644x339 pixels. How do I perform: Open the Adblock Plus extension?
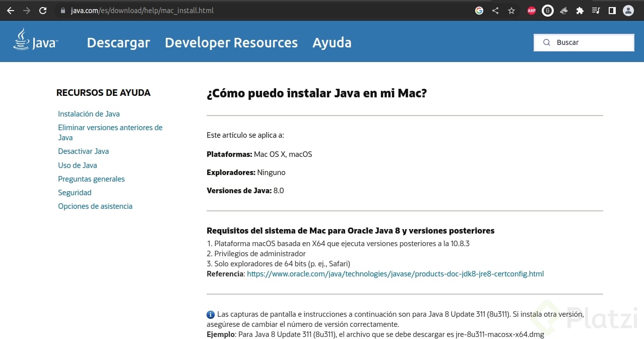click(532, 10)
